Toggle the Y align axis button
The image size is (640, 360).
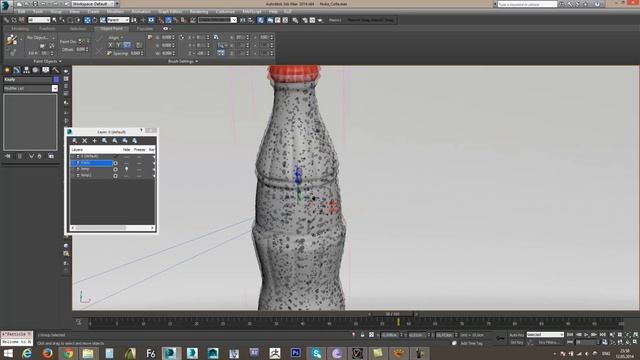(x=118, y=45)
